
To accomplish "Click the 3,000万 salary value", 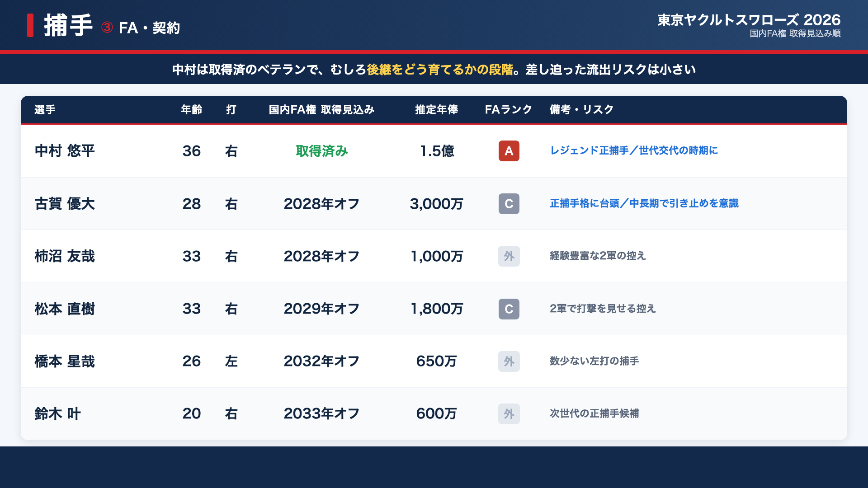I will coord(437,204).
